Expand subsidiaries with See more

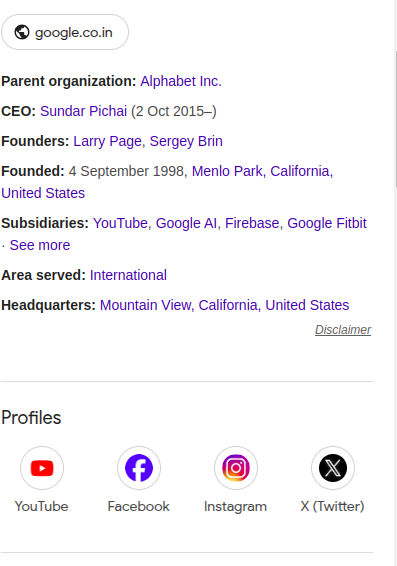click(x=40, y=245)
